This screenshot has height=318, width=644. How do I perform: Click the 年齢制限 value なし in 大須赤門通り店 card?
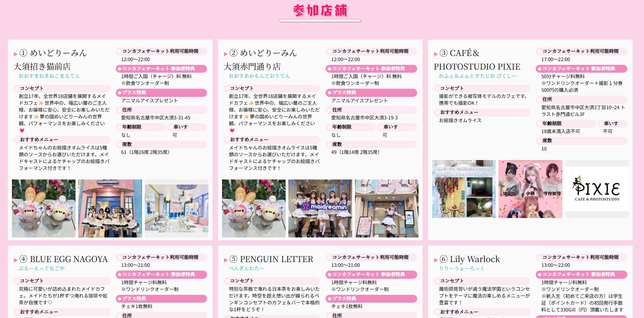tap(336, 135)
